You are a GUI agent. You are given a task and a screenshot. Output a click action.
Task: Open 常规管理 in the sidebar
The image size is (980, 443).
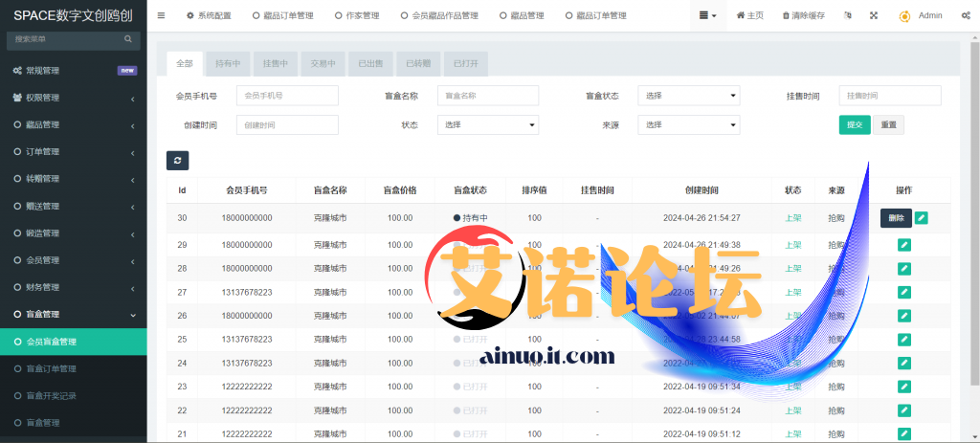point(73,71)
